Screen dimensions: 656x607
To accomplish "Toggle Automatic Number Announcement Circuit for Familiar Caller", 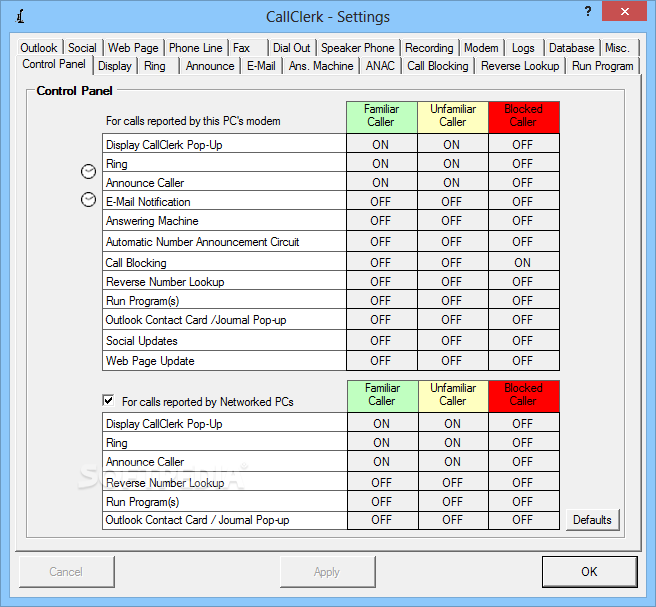I will [x=382, y=241].
